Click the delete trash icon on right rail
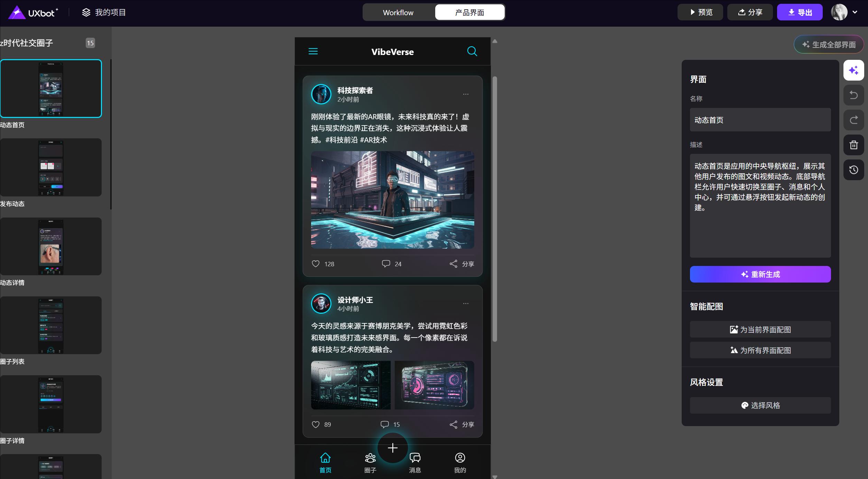868x479 pixels. (x=853, y=145)
